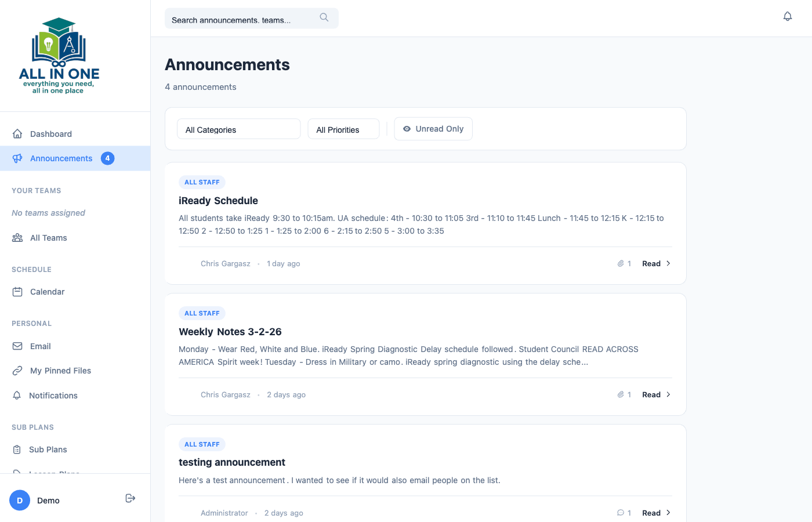812x522 pixels.
Task: Open Email under Personal section
Action: tap(40, 346)
